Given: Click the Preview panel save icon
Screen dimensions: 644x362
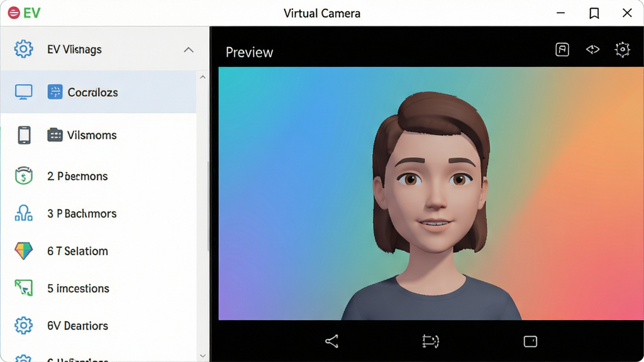Looking at the screenshot, I should [x=562, y=49].
